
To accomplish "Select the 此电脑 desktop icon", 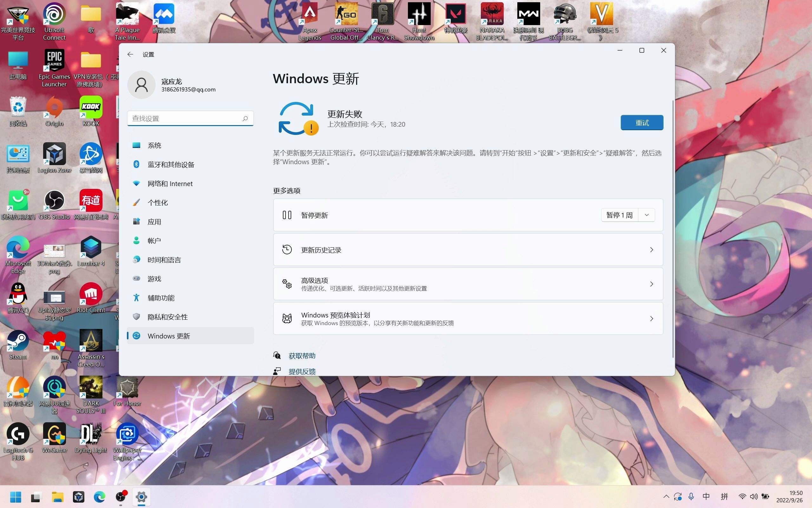I will pos(18,65).
